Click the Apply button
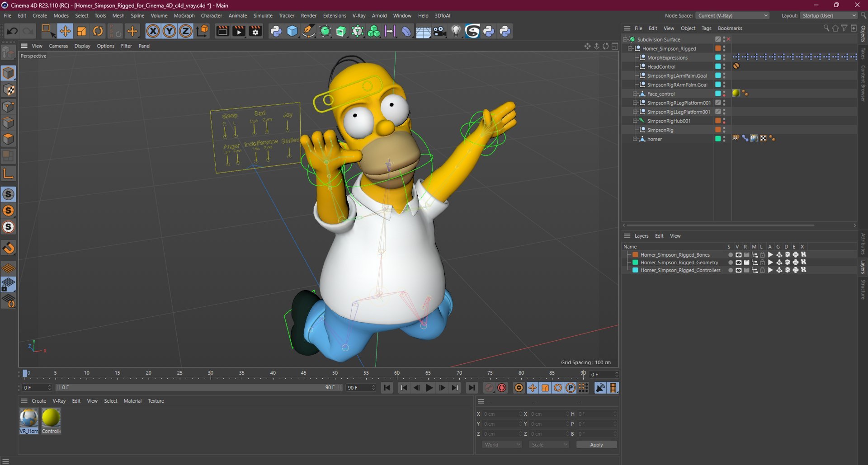 (x=596, y=445)
